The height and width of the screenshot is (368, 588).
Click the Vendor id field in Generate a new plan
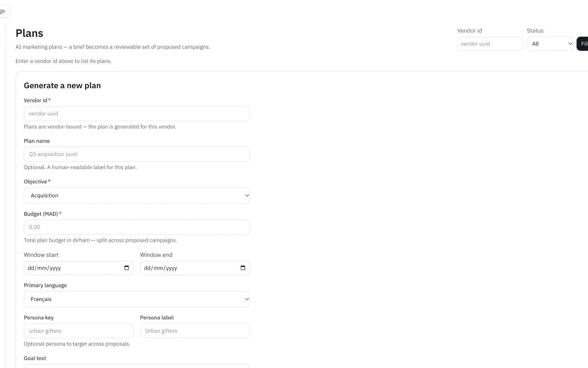pyautogui.click(x=137, y=114)
